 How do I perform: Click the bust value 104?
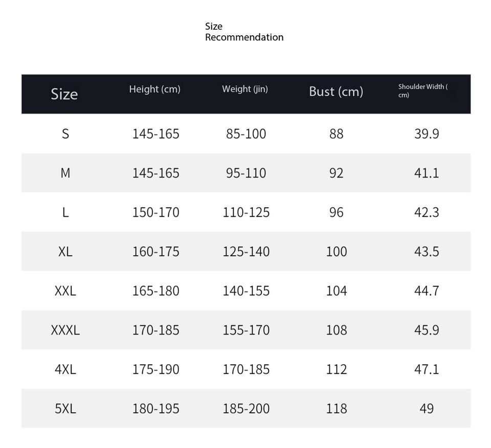click(x=337, y=291)
